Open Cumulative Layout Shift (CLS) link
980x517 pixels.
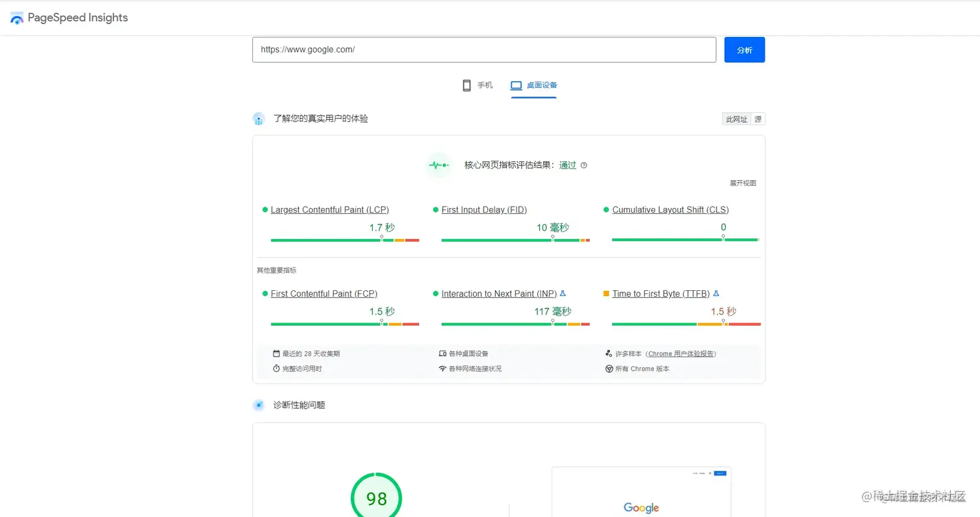point(670,209)
